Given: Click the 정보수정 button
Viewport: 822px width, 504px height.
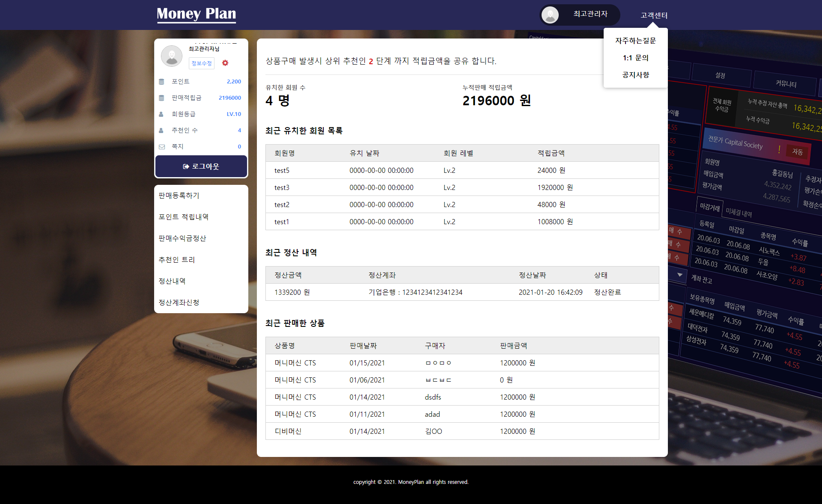Looking at the screenshot, I should (201, 63).
